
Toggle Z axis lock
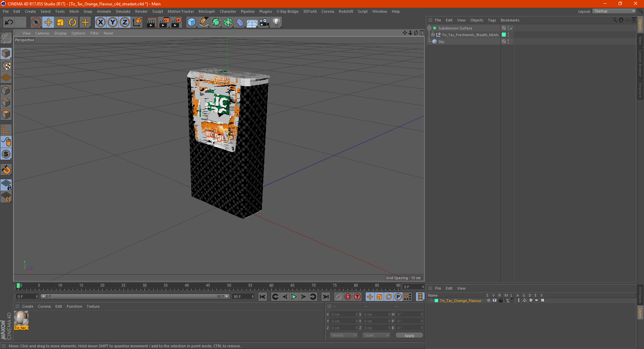tap(125, 22)
